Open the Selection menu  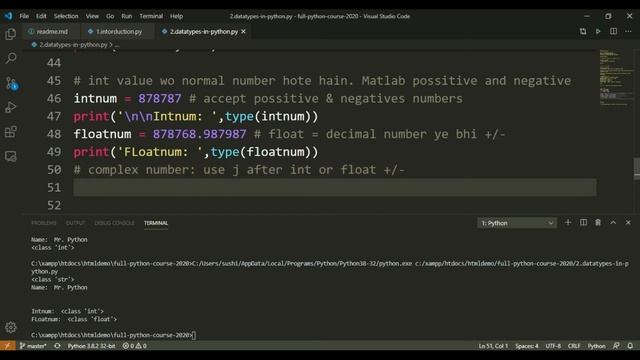coord(66,16)
